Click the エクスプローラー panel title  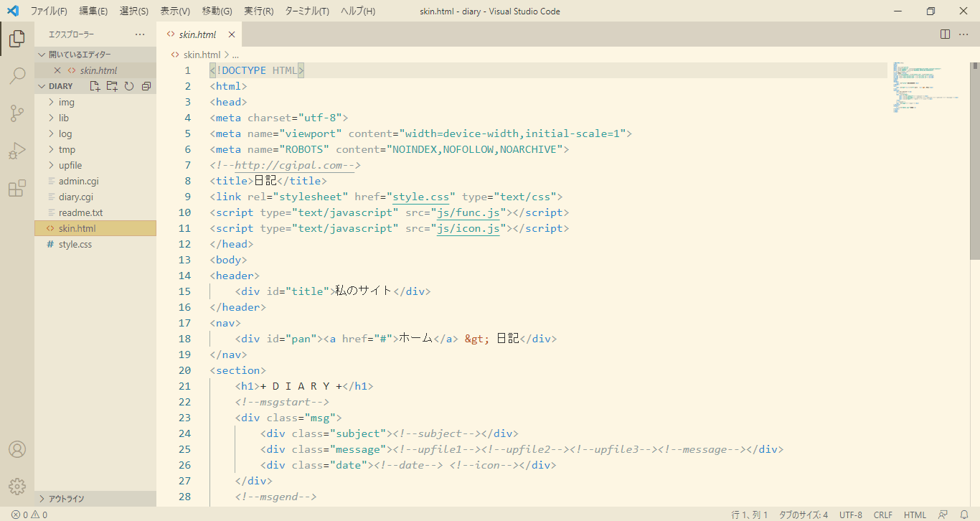[x=72, y=34]
